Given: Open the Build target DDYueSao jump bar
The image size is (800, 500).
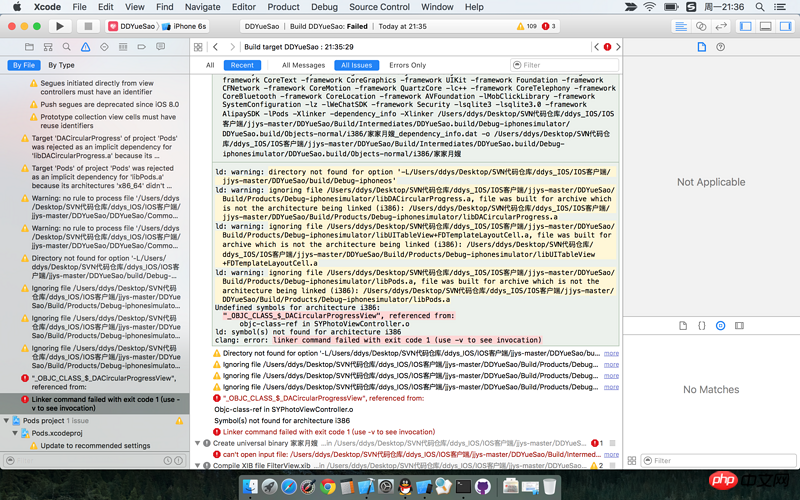Looking at the screenshot, I should tap(299, 47).
